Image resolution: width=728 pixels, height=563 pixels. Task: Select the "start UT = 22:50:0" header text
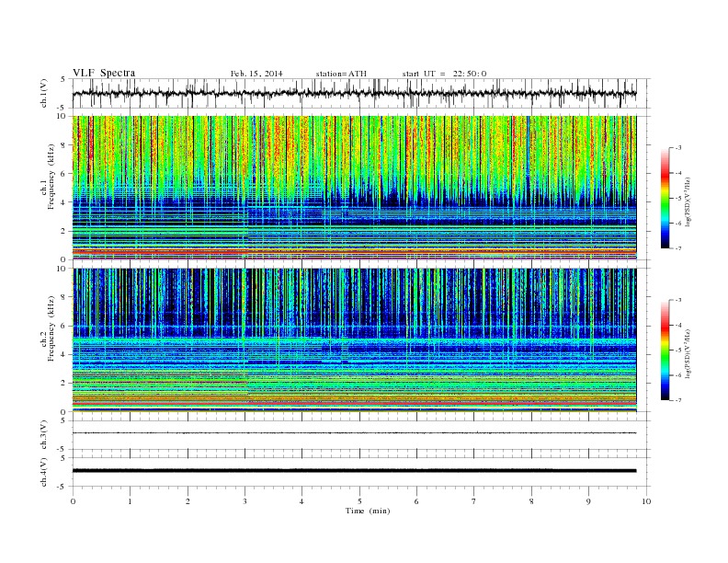[x=444, y=74]
